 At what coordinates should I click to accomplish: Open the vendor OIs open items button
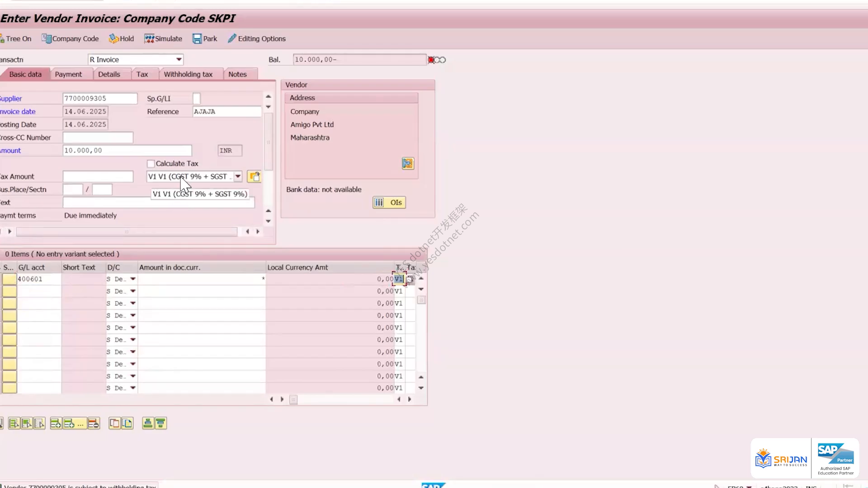pos(389,202)
